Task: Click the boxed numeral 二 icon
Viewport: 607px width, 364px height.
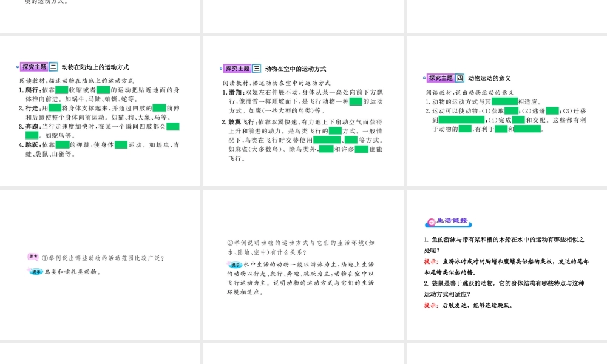Action: pos(53,67)
